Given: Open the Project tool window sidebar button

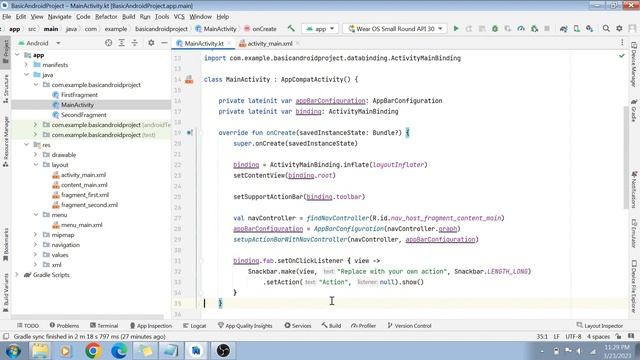Looking at the screenshot, I should click(6, 51).
